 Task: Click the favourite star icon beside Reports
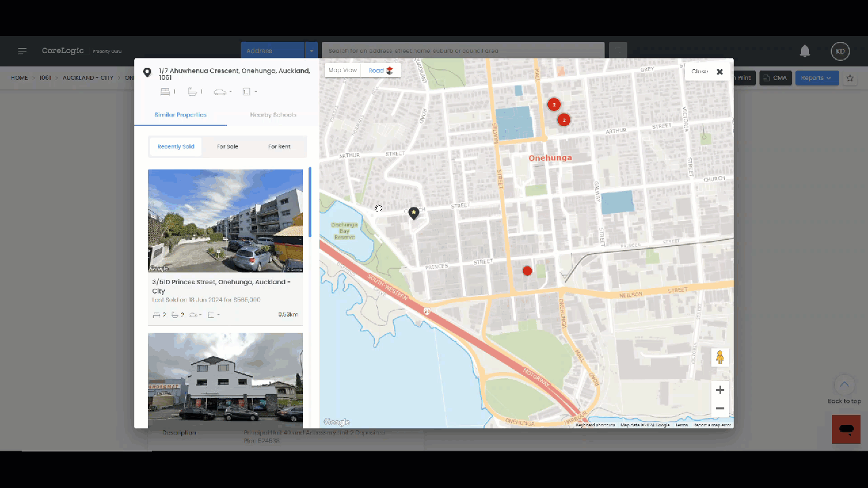tap(850, 78)
